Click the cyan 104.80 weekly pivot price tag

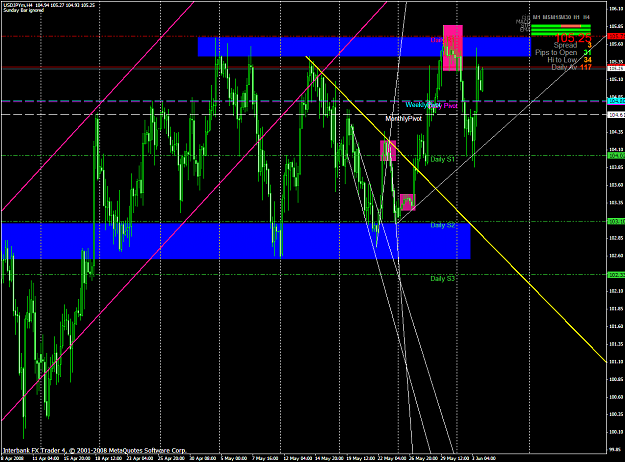coord(616,101)
